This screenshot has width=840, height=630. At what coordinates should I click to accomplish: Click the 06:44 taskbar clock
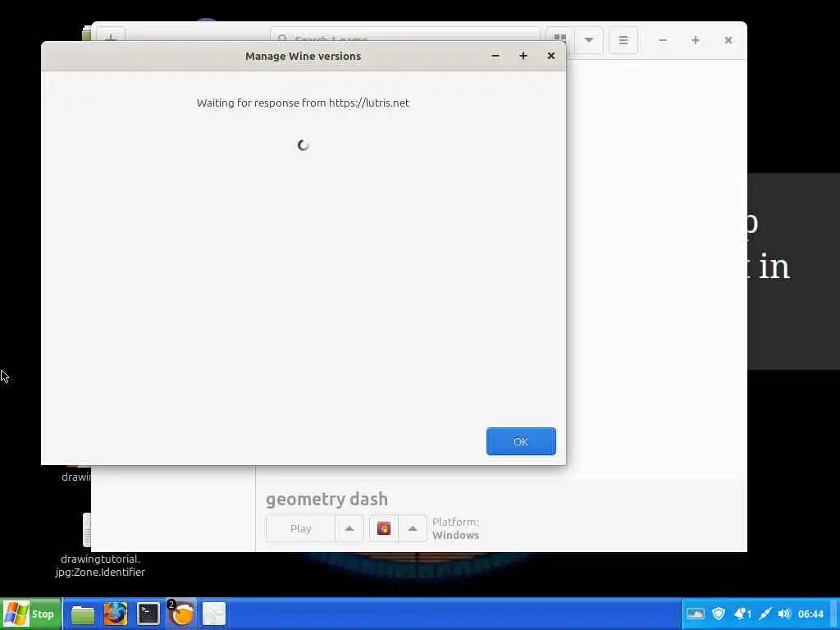(x=810, y=614)
